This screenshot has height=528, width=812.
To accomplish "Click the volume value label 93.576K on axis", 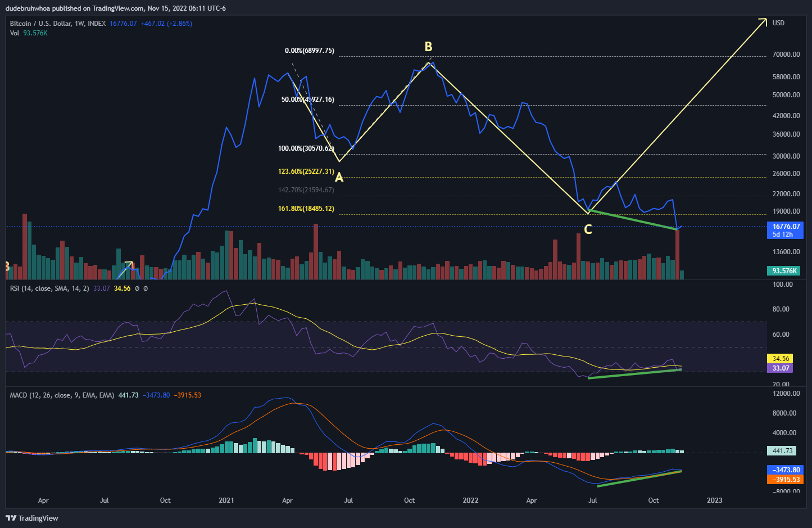I will click(784, 271).
